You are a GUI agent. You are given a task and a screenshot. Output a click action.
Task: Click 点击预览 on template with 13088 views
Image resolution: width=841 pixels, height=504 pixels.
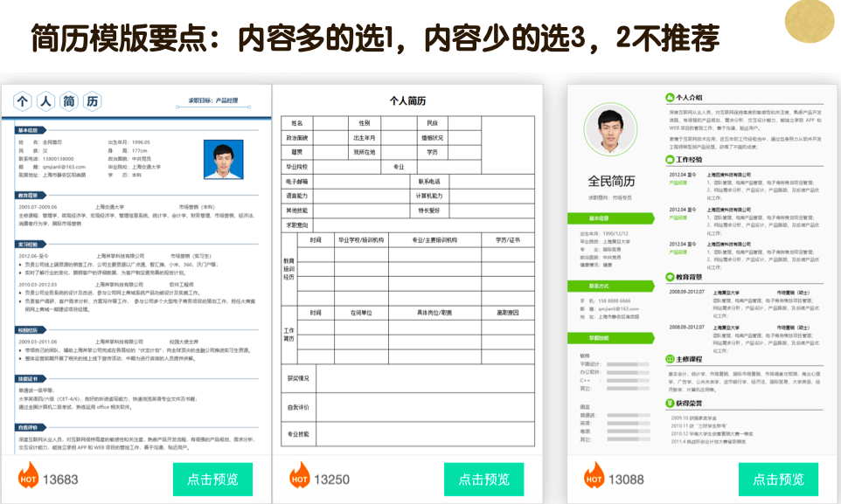(778, 480)
